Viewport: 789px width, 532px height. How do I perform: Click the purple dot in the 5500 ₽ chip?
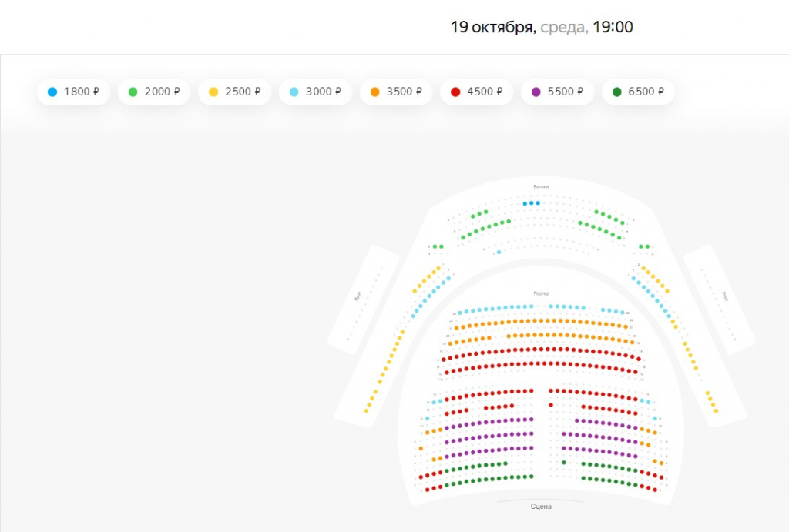click(536, 92)
